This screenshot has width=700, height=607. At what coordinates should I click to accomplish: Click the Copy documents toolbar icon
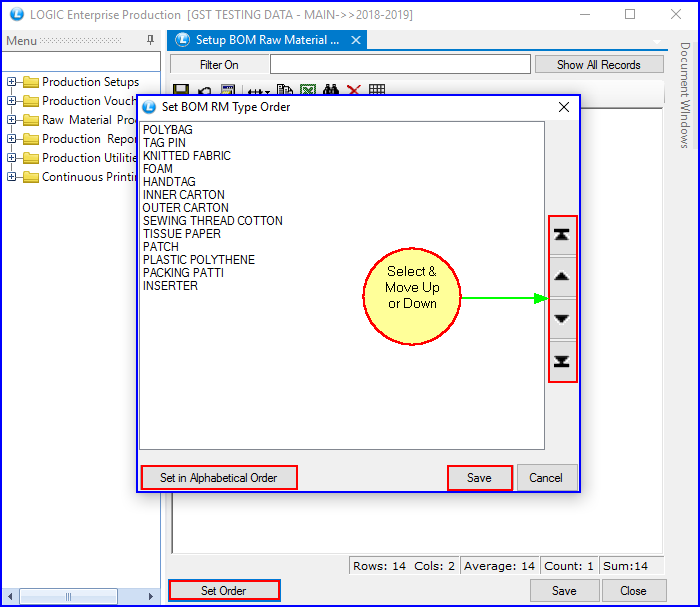pyautogui.click(x=284, y=90)
